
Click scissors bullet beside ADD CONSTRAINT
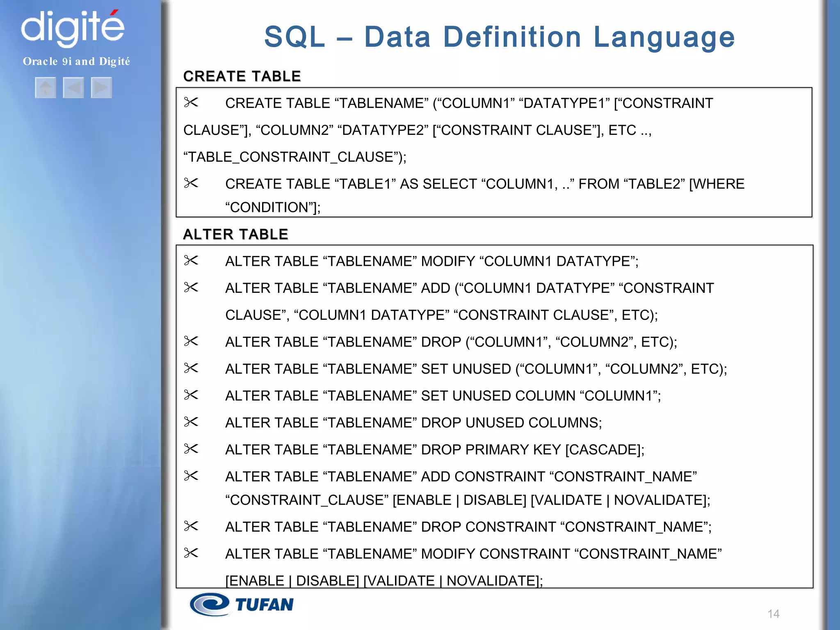(191, 475)
